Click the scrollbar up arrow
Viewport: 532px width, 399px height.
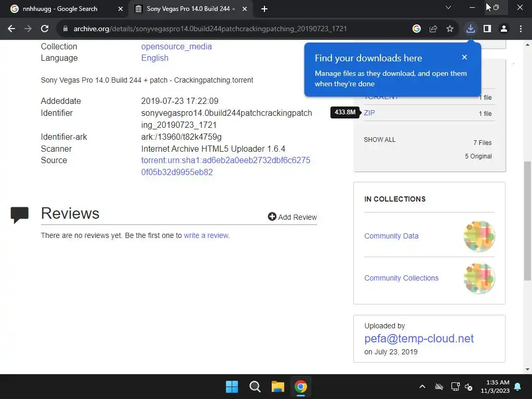coord(527,45)
